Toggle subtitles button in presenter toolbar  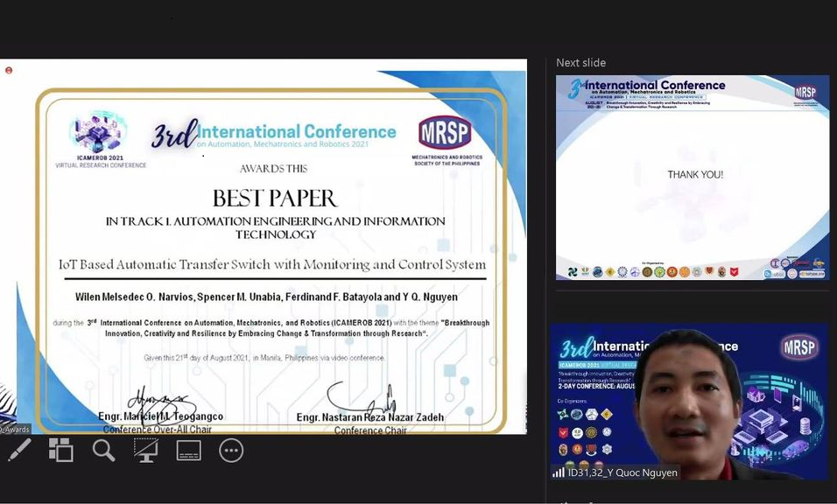[x=188, y=451]
